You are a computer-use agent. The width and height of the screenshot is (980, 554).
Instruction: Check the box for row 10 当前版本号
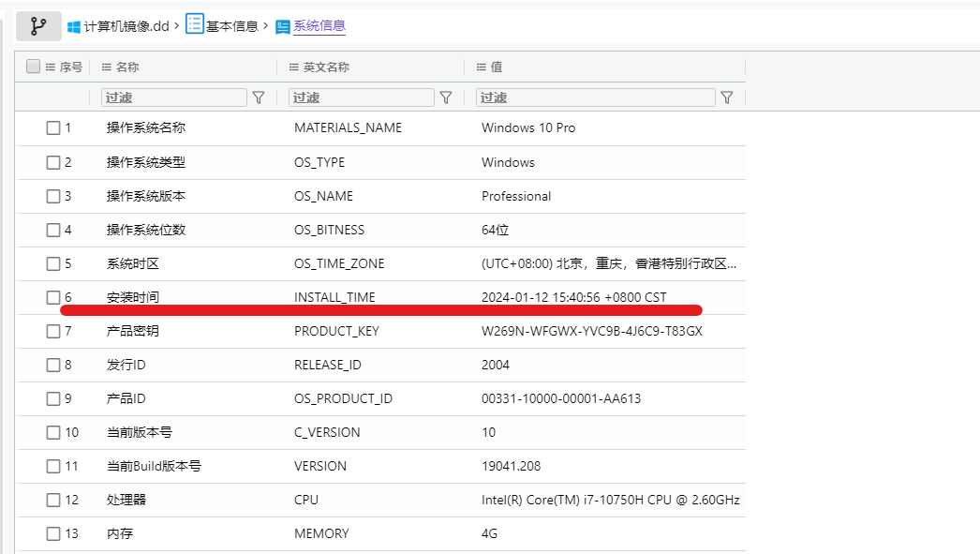(53, 433)
